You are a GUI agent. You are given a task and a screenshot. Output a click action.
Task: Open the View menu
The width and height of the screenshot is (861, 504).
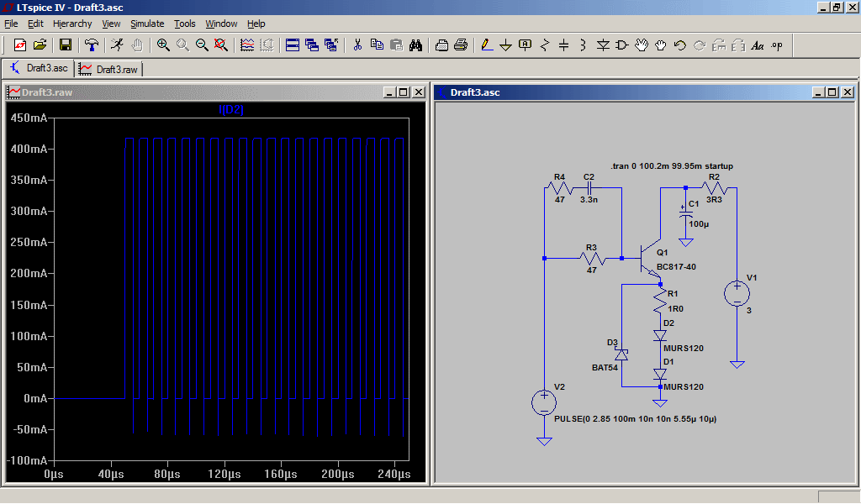tap(111, 24)
